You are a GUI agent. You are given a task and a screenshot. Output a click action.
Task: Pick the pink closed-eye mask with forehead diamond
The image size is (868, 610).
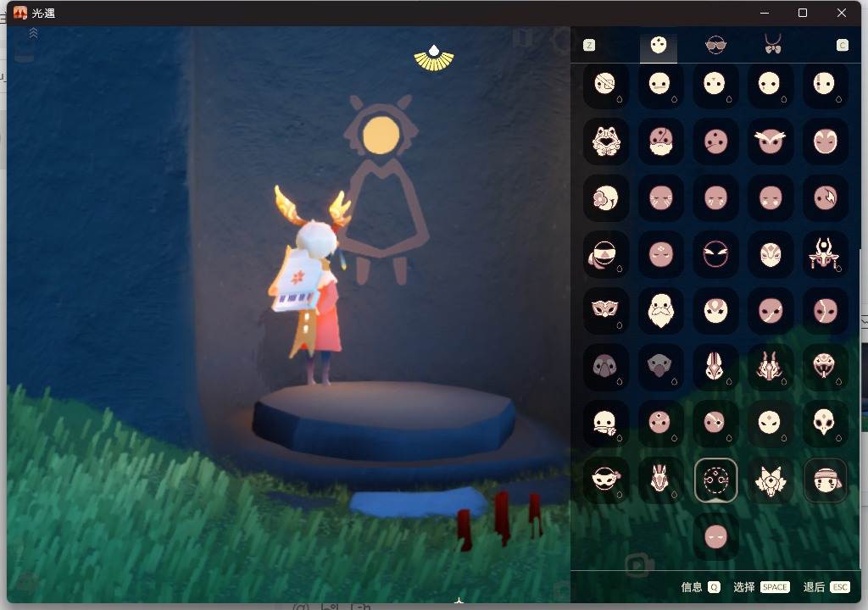(x=659, y=255)
